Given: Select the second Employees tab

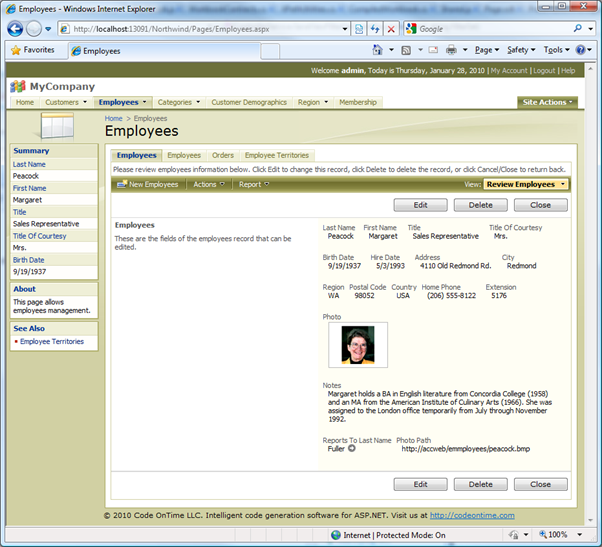Looking at the screenshot, I should [184, 155].
